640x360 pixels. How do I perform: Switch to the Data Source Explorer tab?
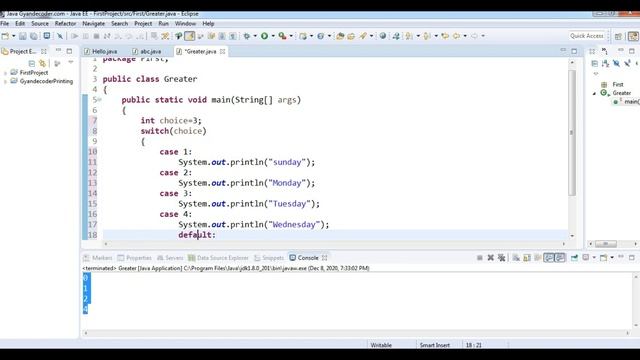coord(218,258)
